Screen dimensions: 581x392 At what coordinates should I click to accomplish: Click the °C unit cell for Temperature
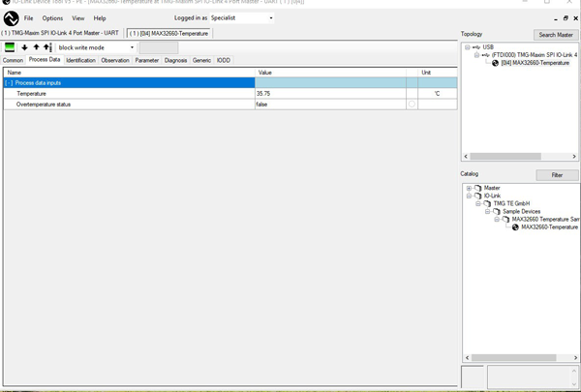pos(438,94)
